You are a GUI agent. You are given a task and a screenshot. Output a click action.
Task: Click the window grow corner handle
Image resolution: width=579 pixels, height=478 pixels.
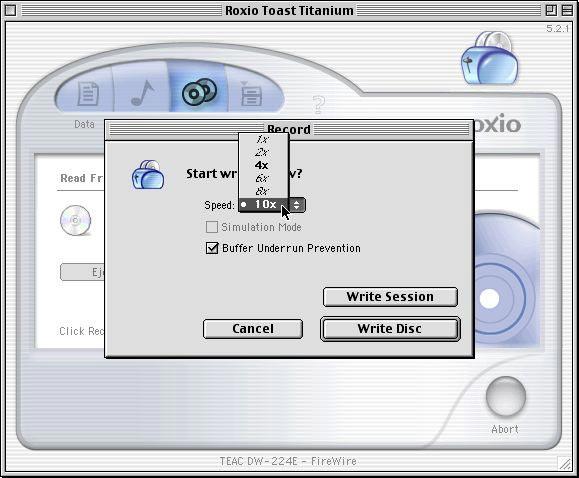565,463
